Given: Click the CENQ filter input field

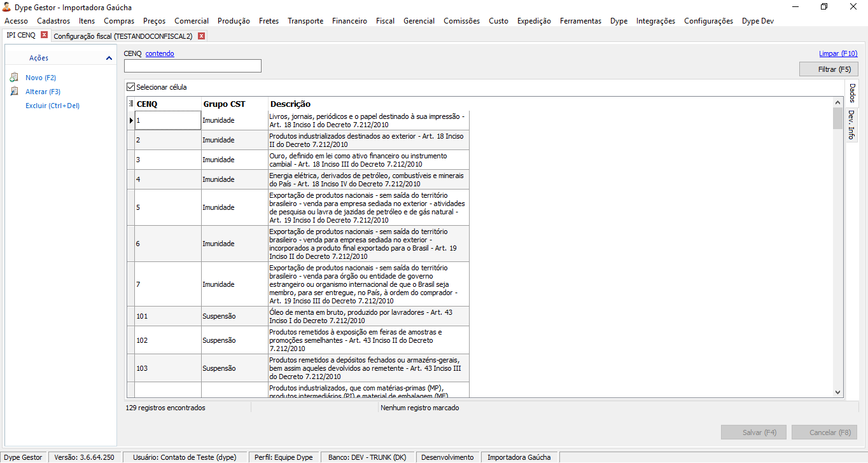Looking at the screenshot, I should click(x=193, y=66).
